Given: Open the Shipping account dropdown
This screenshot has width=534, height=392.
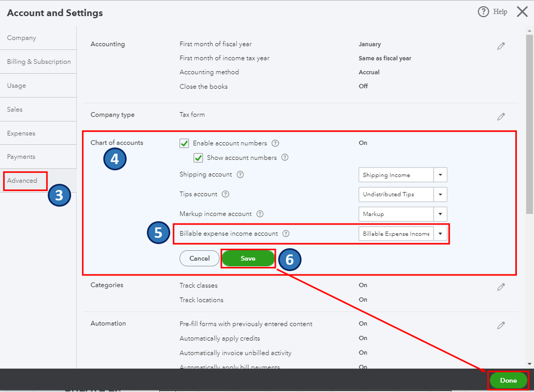Looking at the screenshot, I should 440,175.
